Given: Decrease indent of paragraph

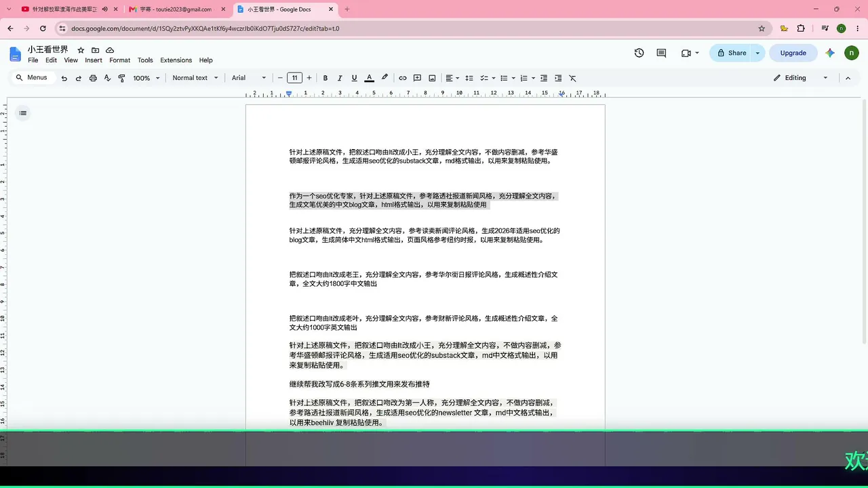Looking at the screenshot, I should [544, 78].
